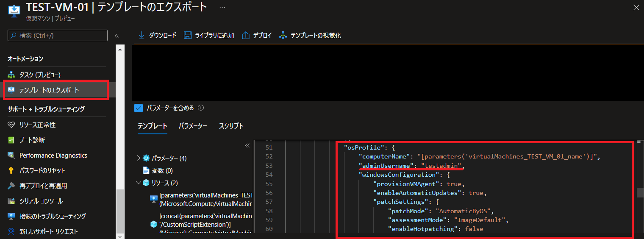644x239 pixels.
Task: Click the search magnifier icon
Action: [14, 36]
